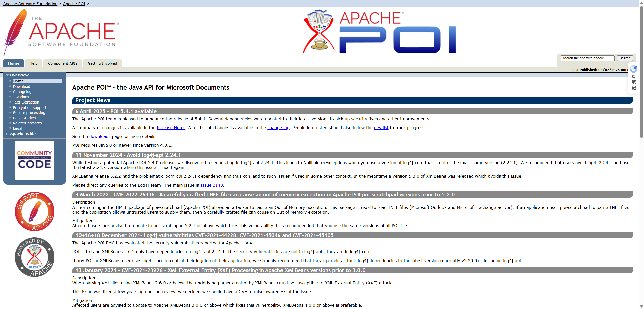Follow the Issue 3143 link
Image resolution: width=644 pixels, height=309 pixels.
[x=212, y=185]
